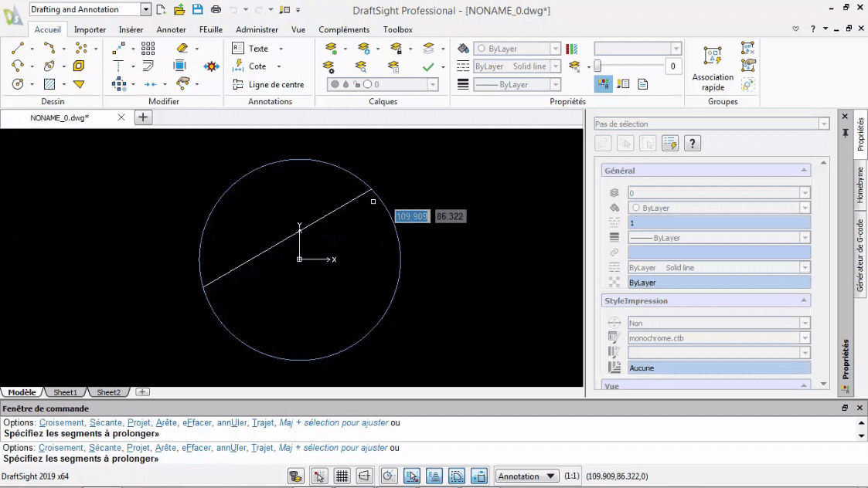Click the Texte annotation tool
Image resolution: width=868 pixels, height=488 pixels.
(x=250, y=49)
